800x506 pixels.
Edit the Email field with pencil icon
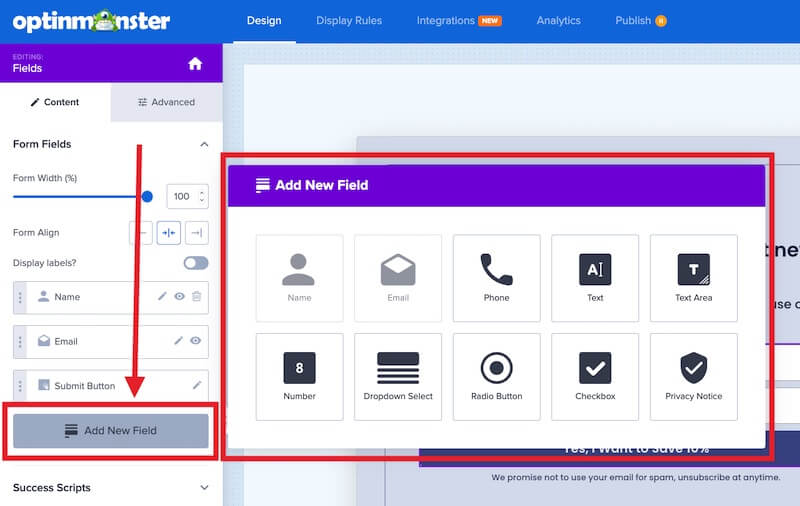(x=178, y=341)
